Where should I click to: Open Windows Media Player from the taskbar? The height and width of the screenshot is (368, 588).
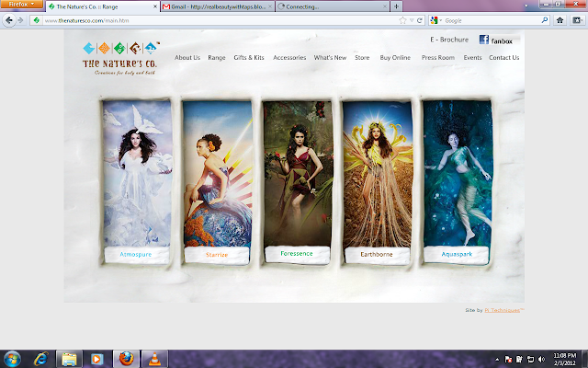(x=96, y=359)
